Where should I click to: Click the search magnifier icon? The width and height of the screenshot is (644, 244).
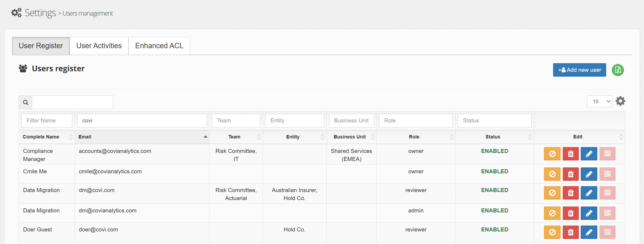(x=25, y=102)
